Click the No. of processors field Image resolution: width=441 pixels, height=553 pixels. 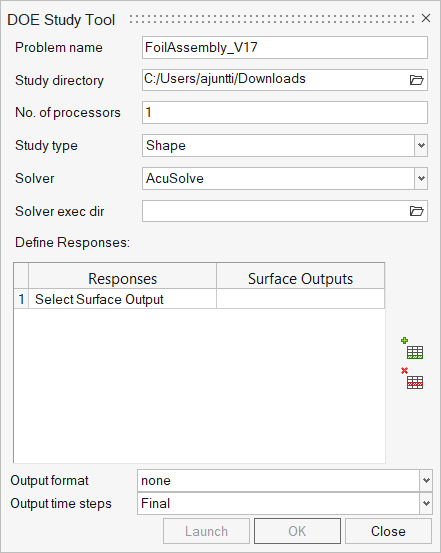[x=285, y=113]
